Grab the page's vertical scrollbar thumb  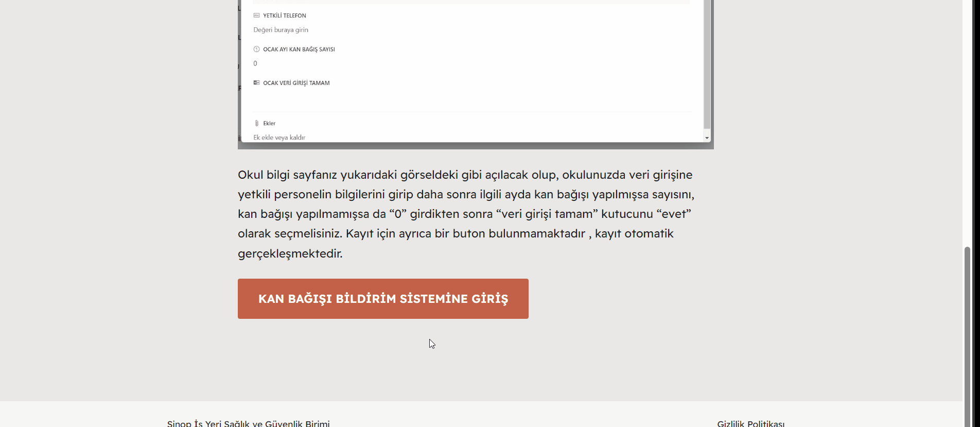[x=967, y=335]
